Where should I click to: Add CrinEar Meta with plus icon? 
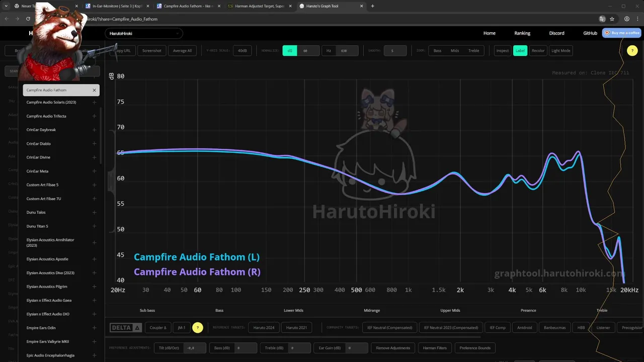pyautogui.click(x=94, y=171)
